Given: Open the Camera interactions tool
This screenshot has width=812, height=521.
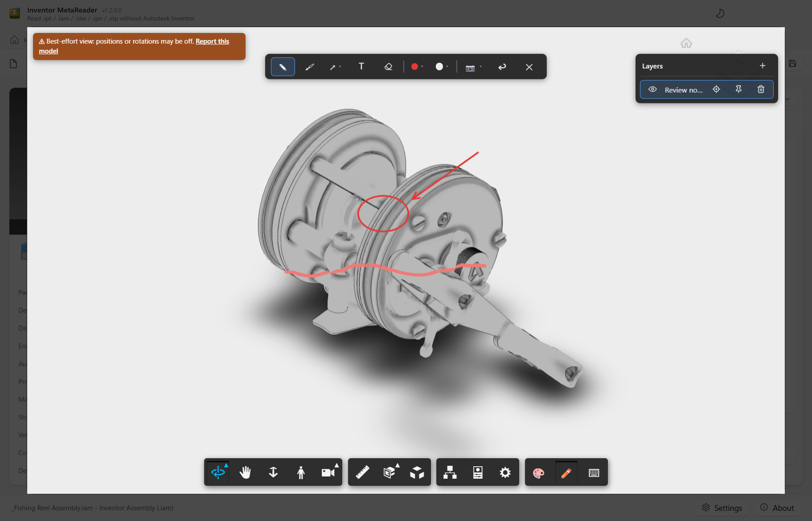Looking at the screenshot, I should 329,472.
